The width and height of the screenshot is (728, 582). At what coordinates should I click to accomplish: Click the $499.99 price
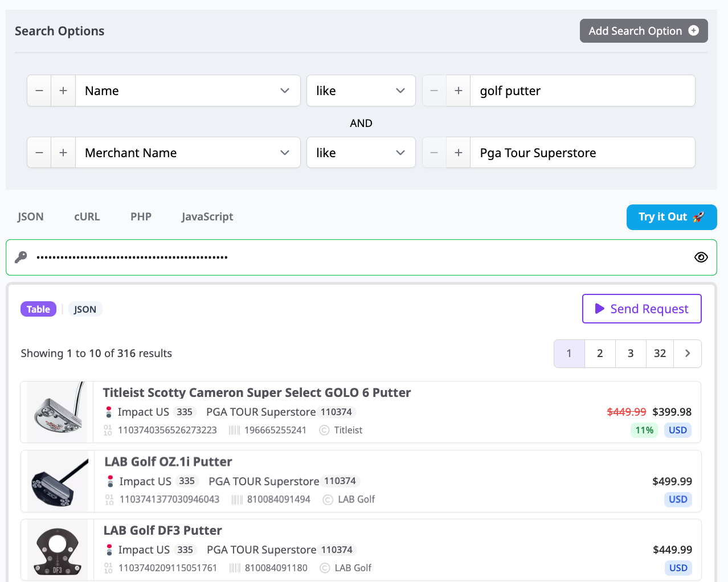tap(672, 481)
